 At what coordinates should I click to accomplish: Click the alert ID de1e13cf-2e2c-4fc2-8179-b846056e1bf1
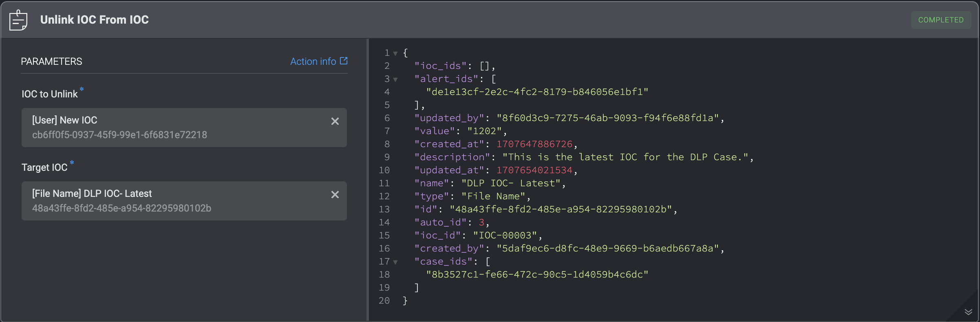pos(537,92)
